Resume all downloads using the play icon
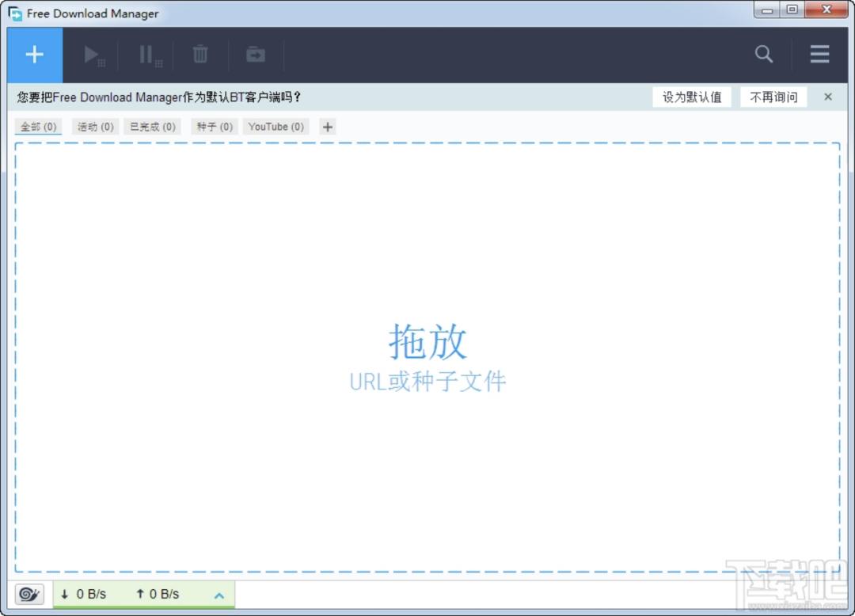The image size is (855, 616). 93,54
